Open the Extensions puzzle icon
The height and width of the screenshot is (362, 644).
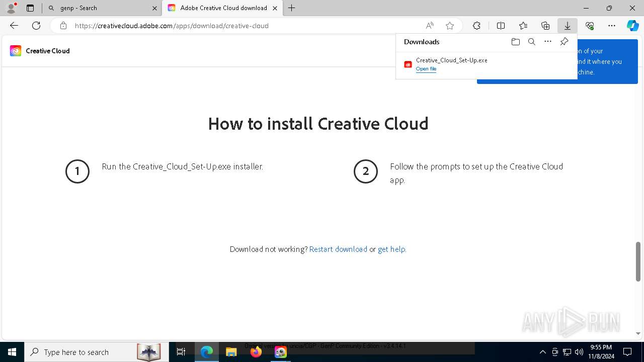(476, 26)
